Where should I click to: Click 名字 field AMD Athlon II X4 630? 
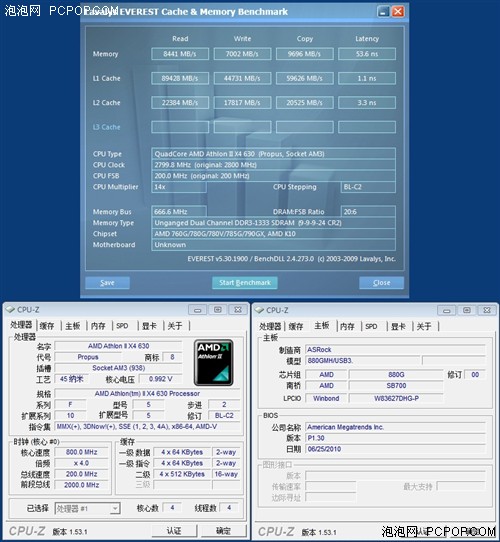[x=118, y=346]
